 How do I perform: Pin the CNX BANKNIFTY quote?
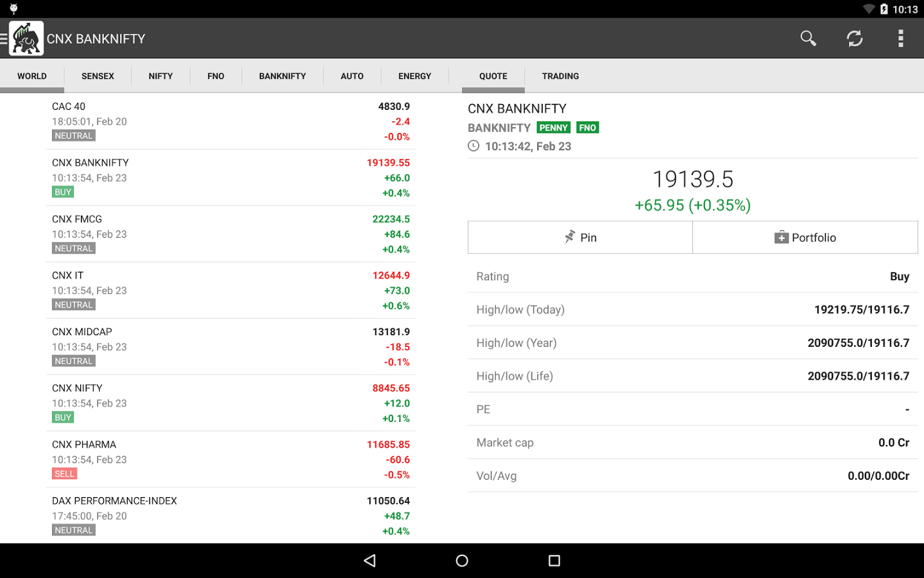tap(580, 238)
